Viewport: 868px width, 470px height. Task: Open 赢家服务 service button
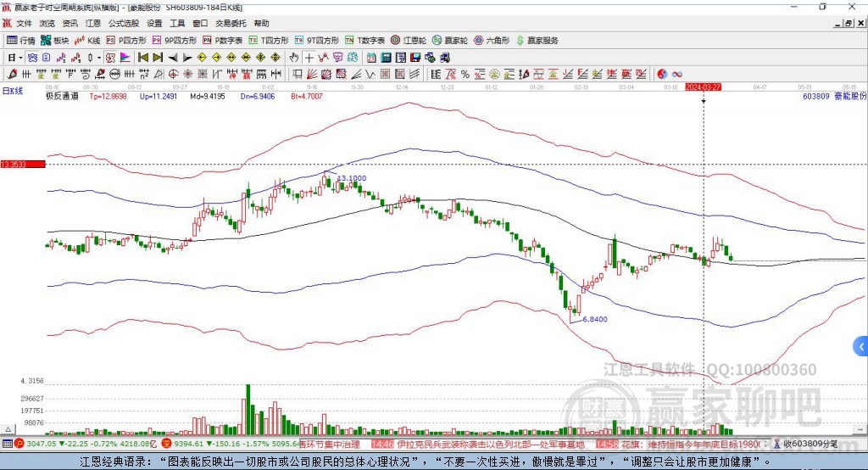[x=537, y=41]
